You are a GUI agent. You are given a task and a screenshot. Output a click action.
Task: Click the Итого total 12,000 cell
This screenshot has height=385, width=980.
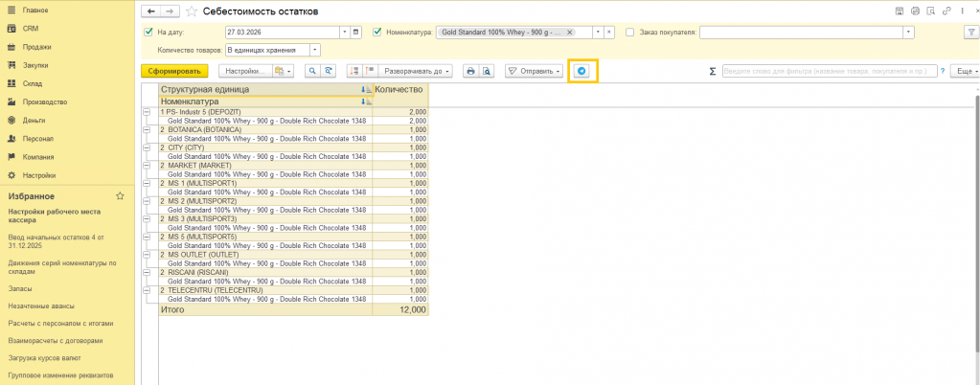click(400, 309)
